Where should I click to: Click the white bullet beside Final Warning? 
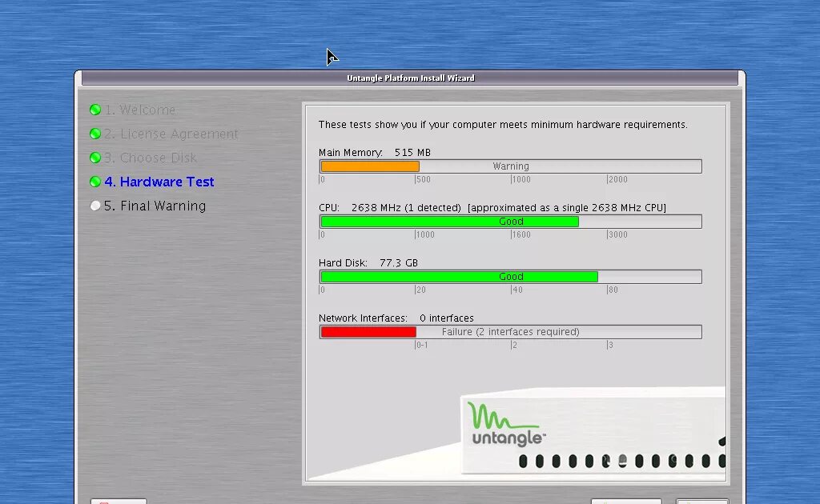(95, 206)
